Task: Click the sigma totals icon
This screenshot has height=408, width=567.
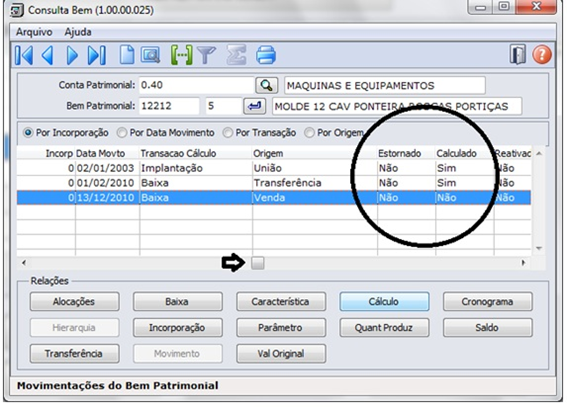Action: (236, 55)
